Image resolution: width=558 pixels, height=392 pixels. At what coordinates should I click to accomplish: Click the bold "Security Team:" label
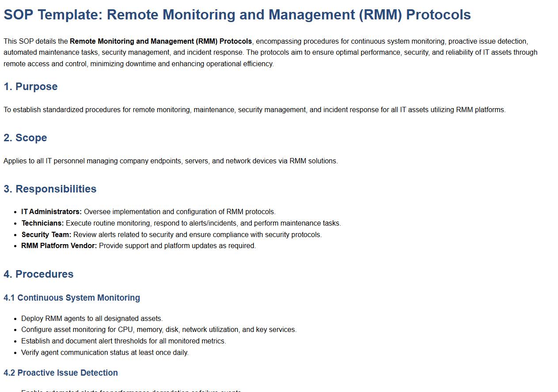click(x=46, y=235)
